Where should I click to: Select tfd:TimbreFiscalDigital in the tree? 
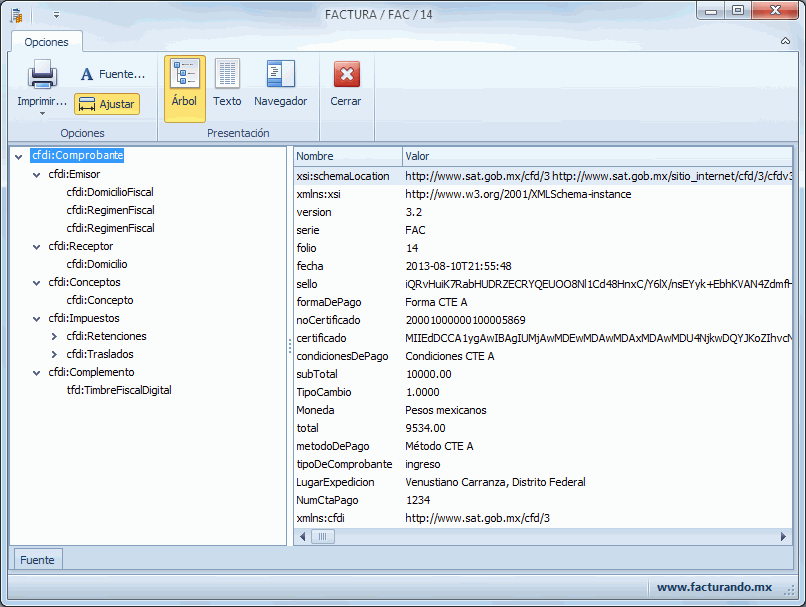pyautogui.click(x=118, y=390)
